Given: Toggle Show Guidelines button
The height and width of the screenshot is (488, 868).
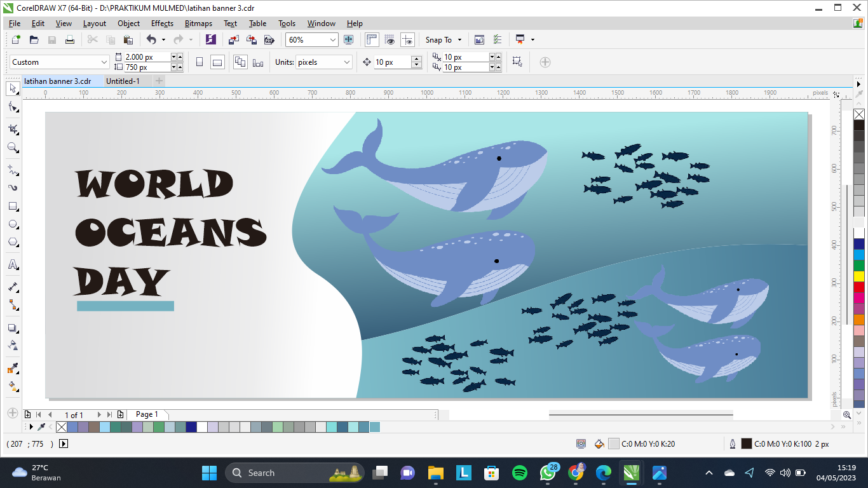Looking at the screenshot, I should [407, 40].
